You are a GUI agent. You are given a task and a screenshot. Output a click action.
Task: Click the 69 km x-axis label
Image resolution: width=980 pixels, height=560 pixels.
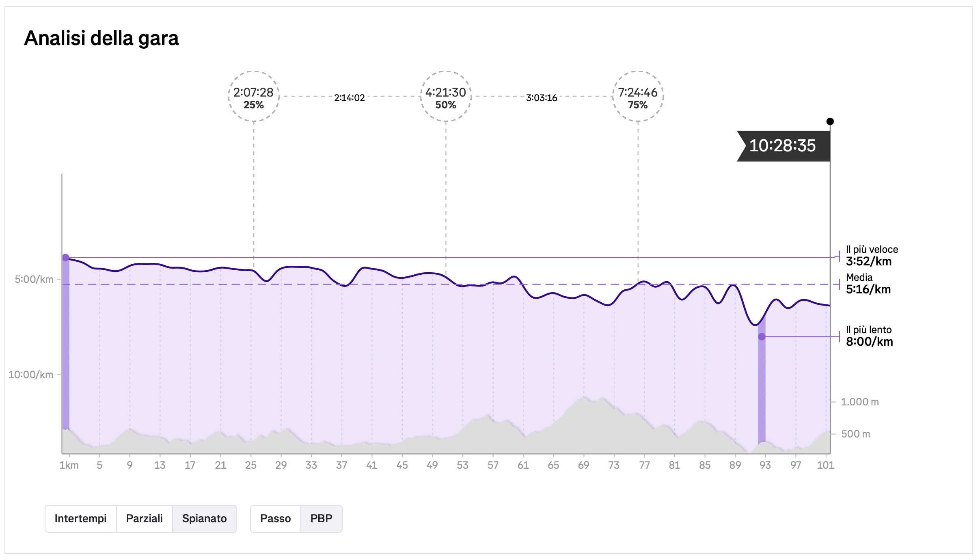click(584, 465)
